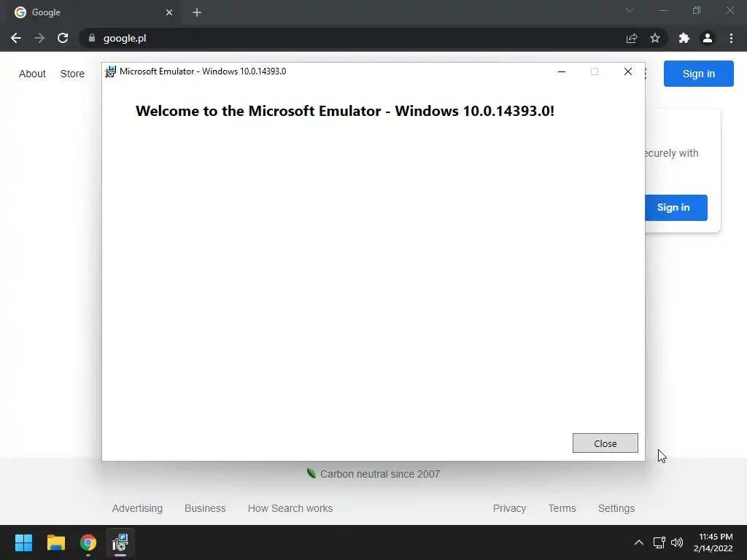This screenshot has width=747, height=560.
Task: Open the Windows Start menu
Action: [x=23, y=542]
